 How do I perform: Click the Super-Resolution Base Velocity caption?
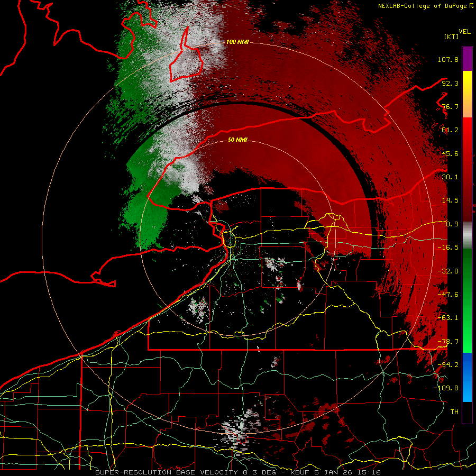point(238,472)
